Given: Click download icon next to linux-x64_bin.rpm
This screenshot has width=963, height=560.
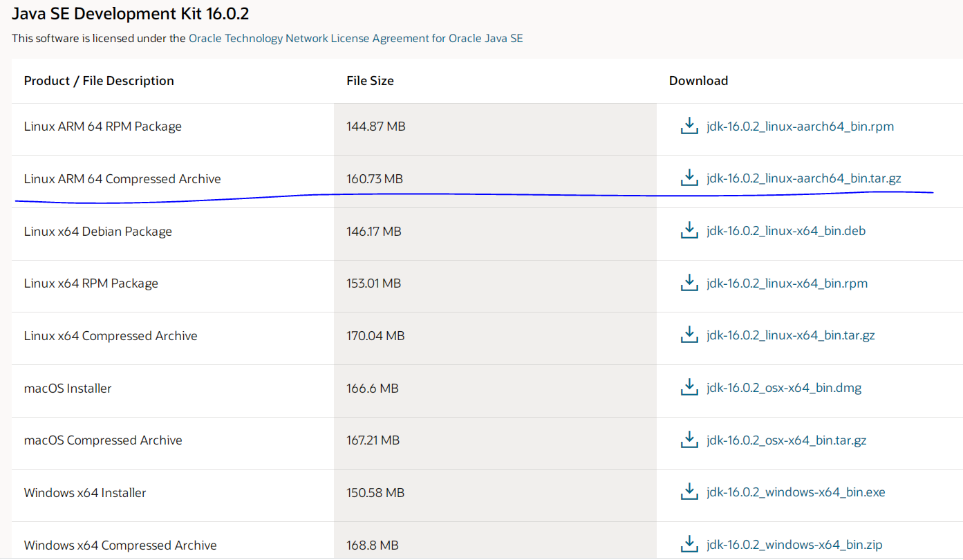Looking at the screenshot, I should (x=689, y=283).
